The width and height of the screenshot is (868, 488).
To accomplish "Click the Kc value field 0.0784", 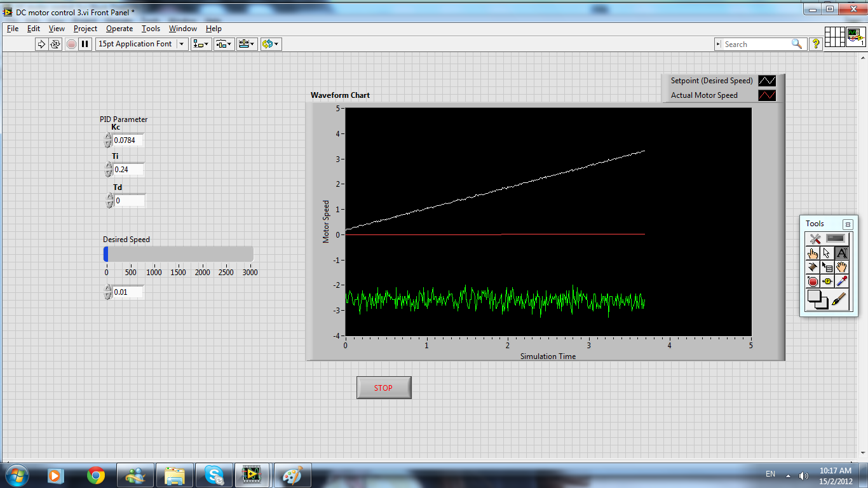I will 128,140.
